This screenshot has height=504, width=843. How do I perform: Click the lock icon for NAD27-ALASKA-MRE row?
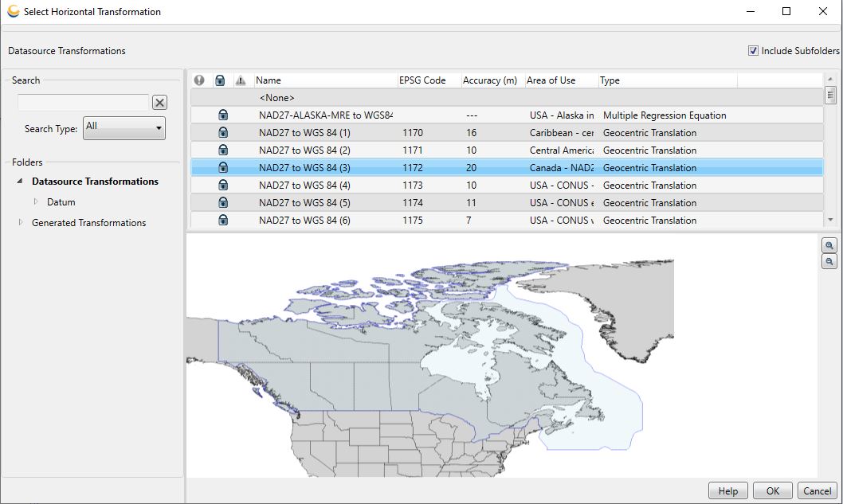[223, 115]
